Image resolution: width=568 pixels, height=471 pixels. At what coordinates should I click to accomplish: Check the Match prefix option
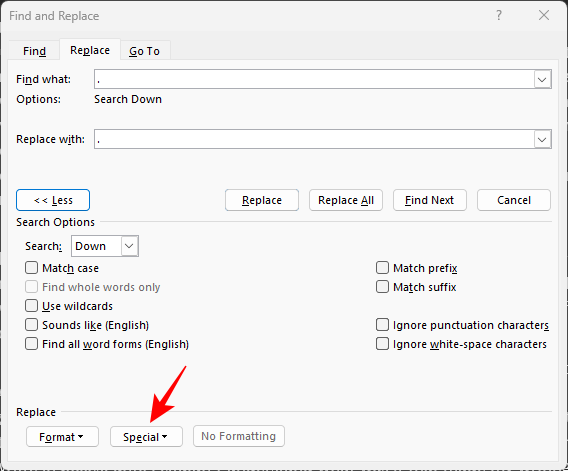(382, 268)
